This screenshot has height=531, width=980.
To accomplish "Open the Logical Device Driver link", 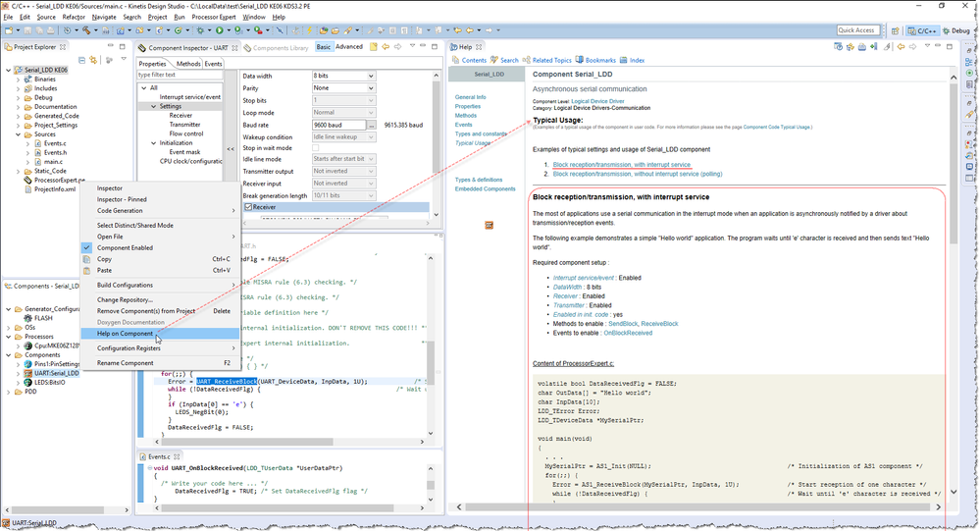I will 597,101.
